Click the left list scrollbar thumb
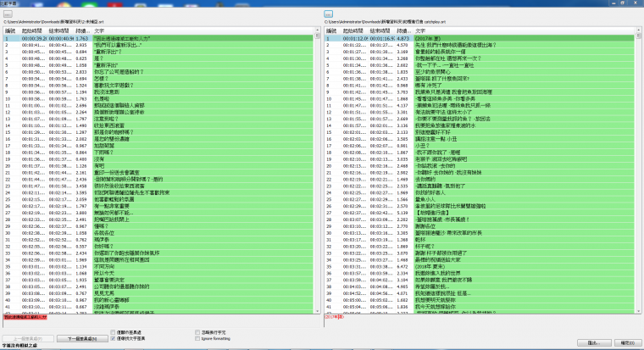Image resolution: width=644 pixels, height=350 pixels. click(317, 36)
